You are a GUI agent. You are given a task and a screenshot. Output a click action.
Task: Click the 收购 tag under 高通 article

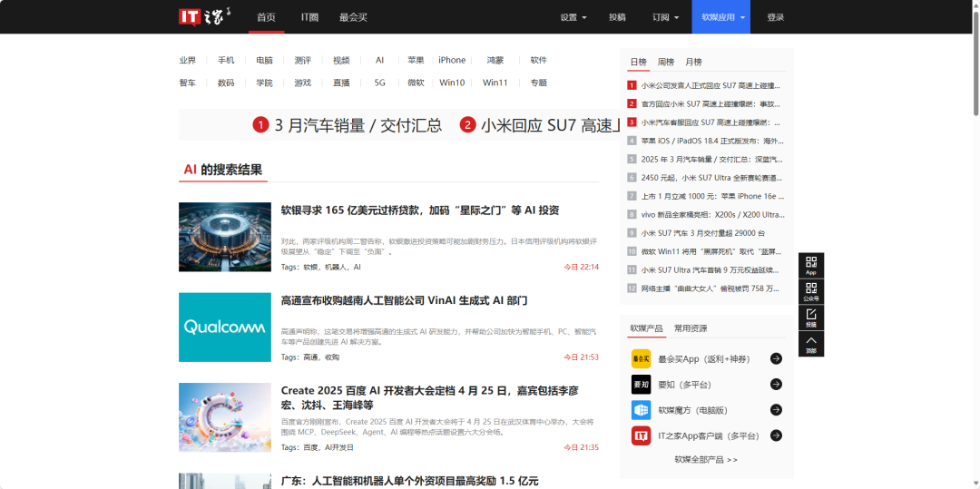(332, 357)
